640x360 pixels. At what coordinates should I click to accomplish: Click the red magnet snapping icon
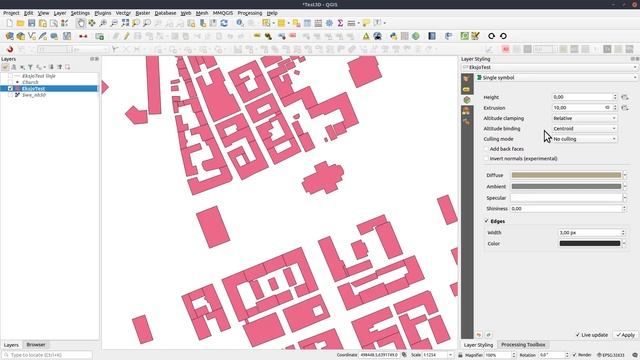pyautogui.click(x=9, y=49)
